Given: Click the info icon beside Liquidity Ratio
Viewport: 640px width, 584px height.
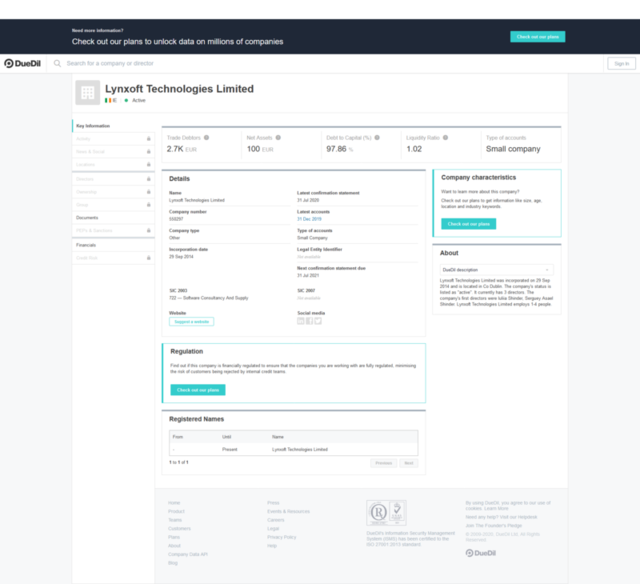Looking at the screenshot, I should (445, 138).
